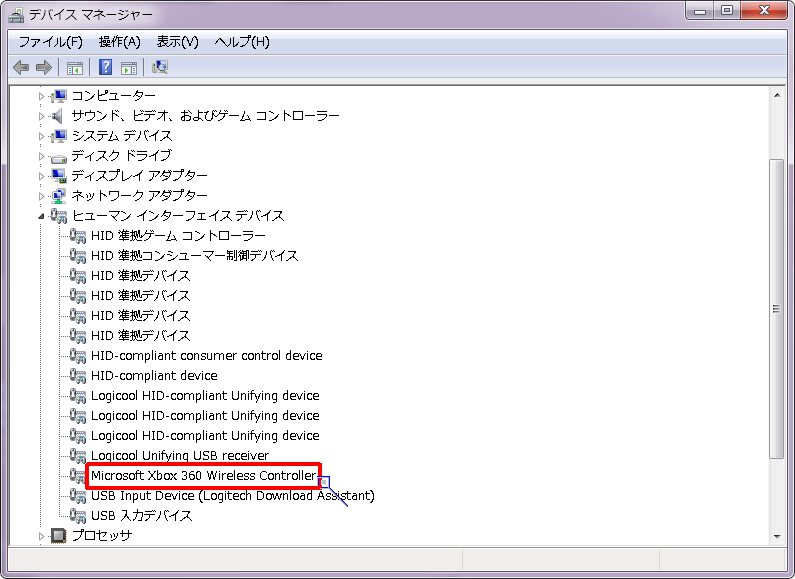Click the プロセッサ chip icon

click(x=59, y=535)
